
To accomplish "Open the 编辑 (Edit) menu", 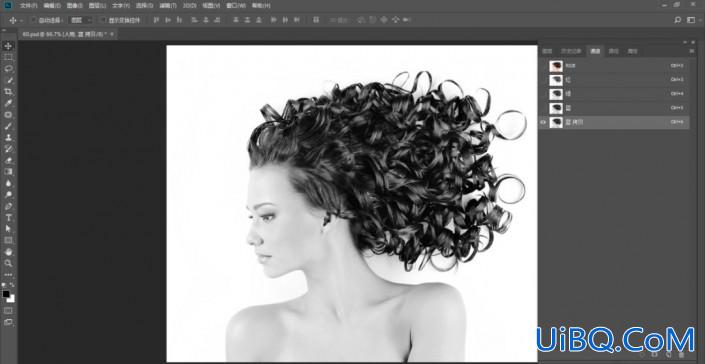I will [x=52, y=6].
